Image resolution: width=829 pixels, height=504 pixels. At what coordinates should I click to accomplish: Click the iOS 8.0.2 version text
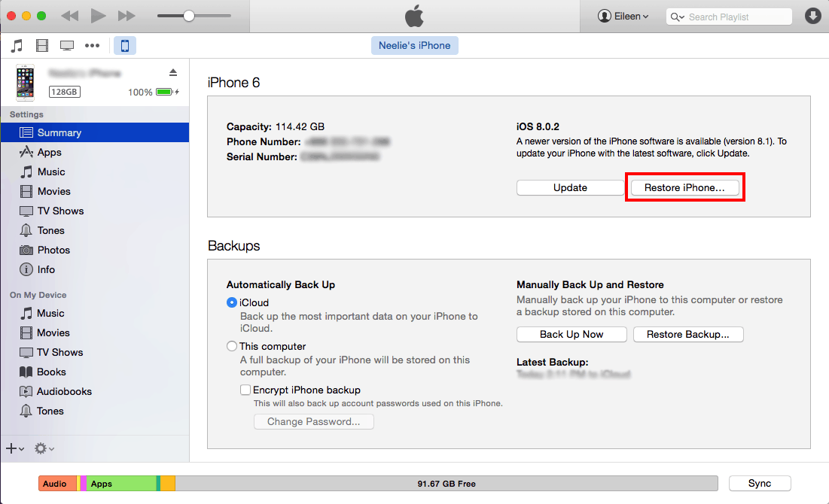pyautogui.click(x=538, y=127)
